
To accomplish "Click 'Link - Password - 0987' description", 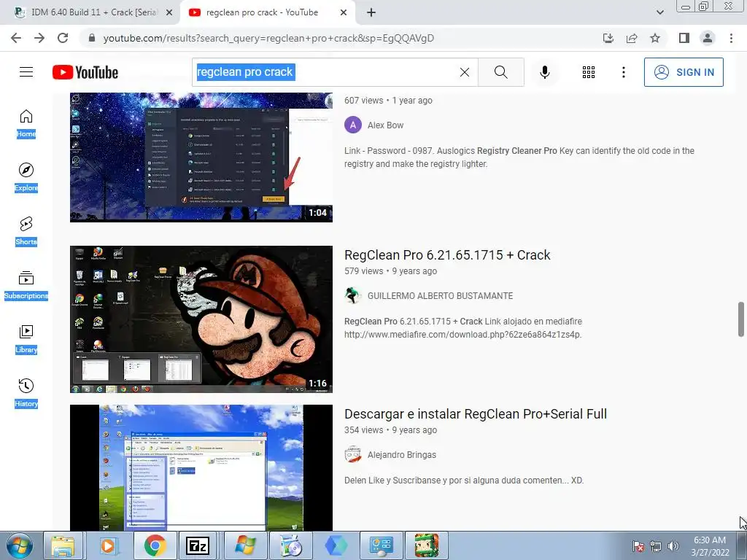I will pos(519,157).
